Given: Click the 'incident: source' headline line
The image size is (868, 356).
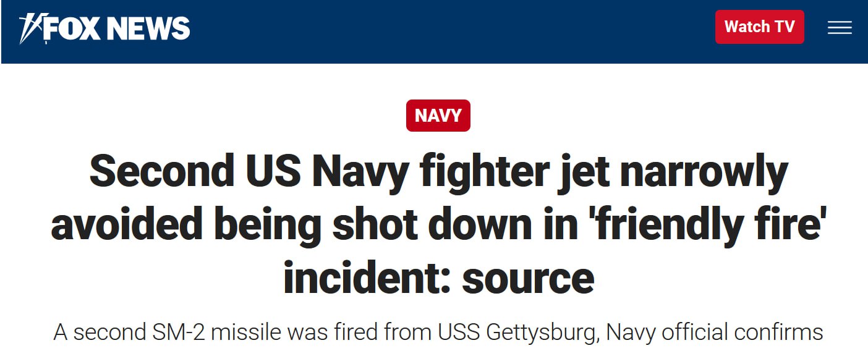Looking at the screenshot, I should tap(438, 278).
